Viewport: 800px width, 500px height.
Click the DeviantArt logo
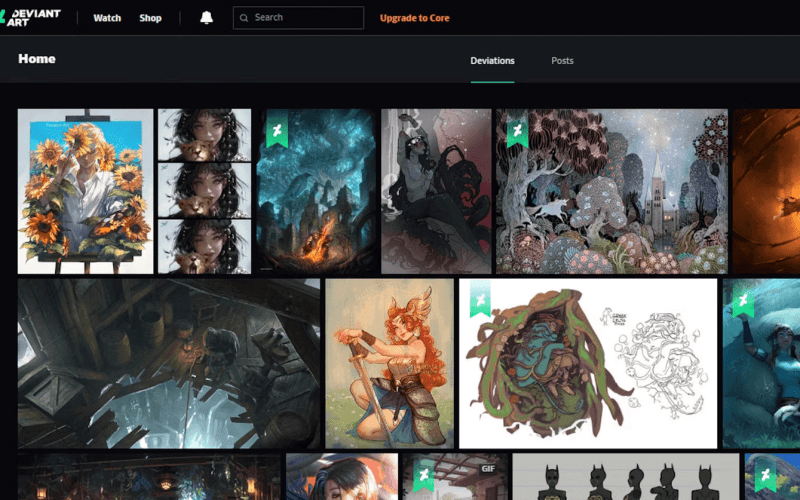tap(31, 18)
